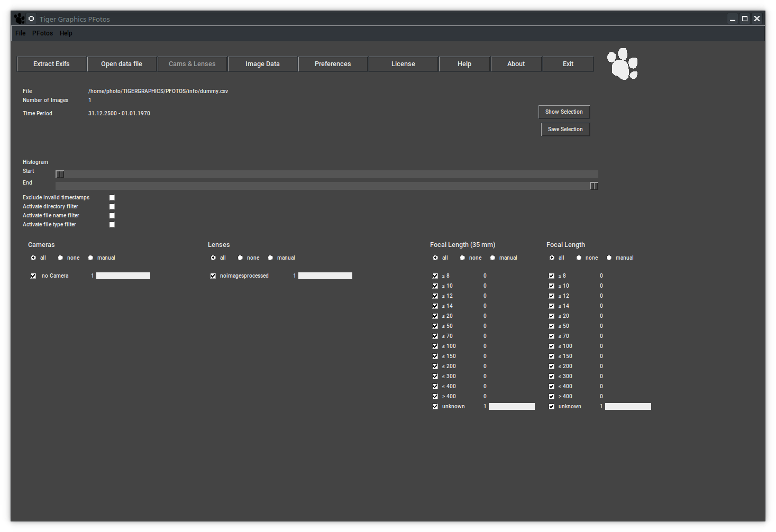The height and width of the screenshot is (532, 776).
Task: Open the Help menu in menu bar
Action: (x=66, y=33)
